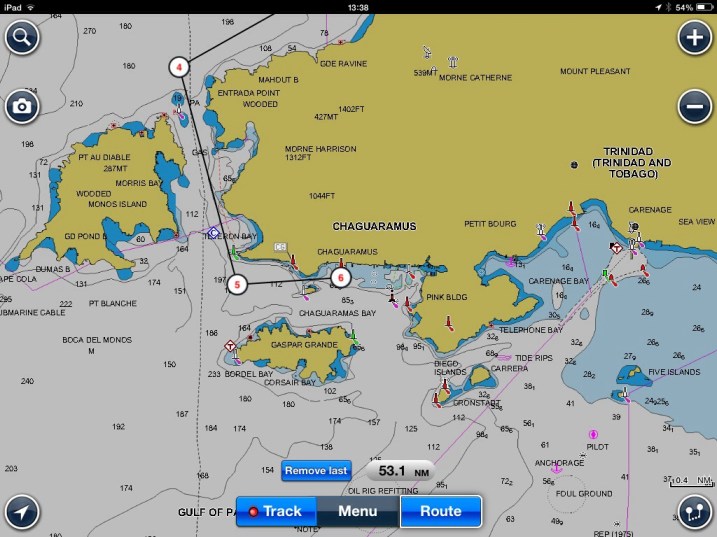Tap the blue diamond C marker near Teteron Bay
Screen dimensions: 717x537
click(213, 233)
